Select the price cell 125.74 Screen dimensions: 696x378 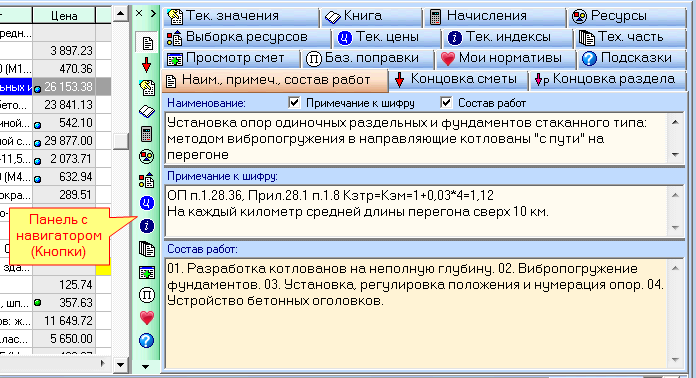[63, 285]
